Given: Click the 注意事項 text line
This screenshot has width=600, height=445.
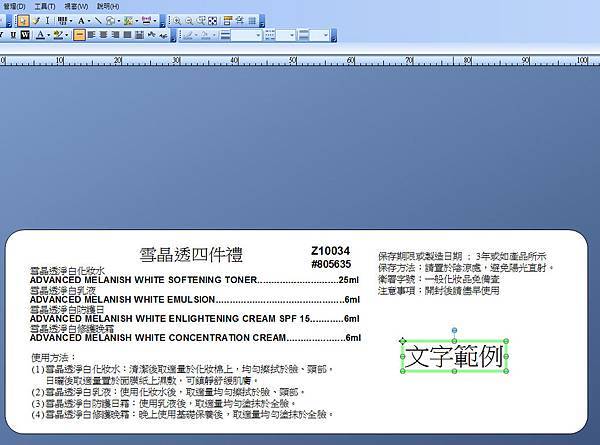Looking at the screenshot, I should 439,291.
